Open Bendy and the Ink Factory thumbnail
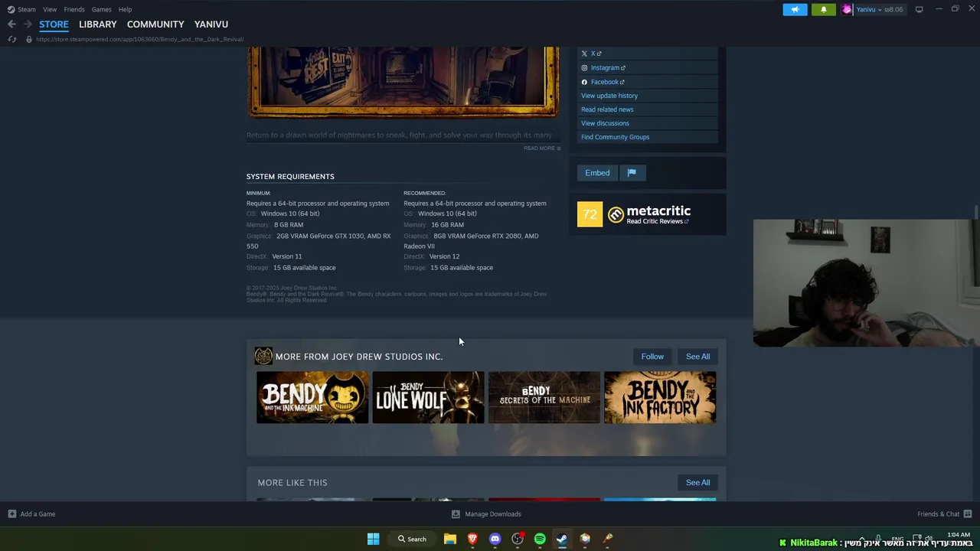This screenshot has height=551, width=980. pyautogui.click(x=660, y=397)
